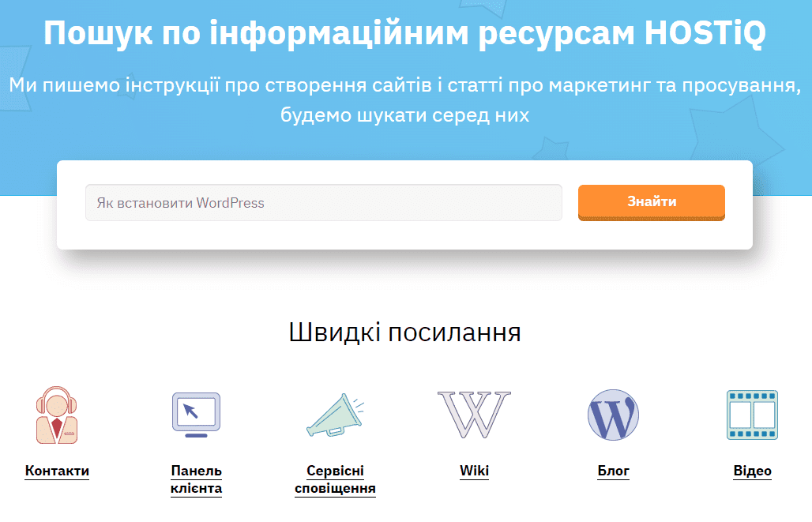The height and width of the screenshot is (522, 812).
Task: Open the Панель клієнта monitor icon
Action: (196, 415)
